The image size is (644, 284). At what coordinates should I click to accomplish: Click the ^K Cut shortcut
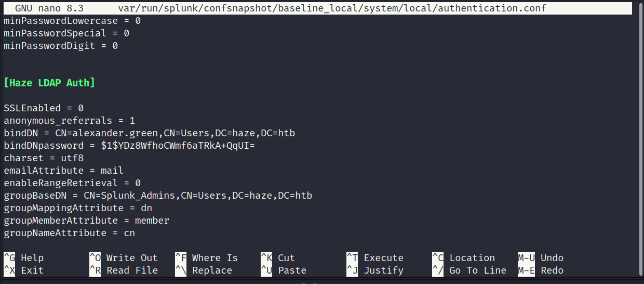click(278, 258)
